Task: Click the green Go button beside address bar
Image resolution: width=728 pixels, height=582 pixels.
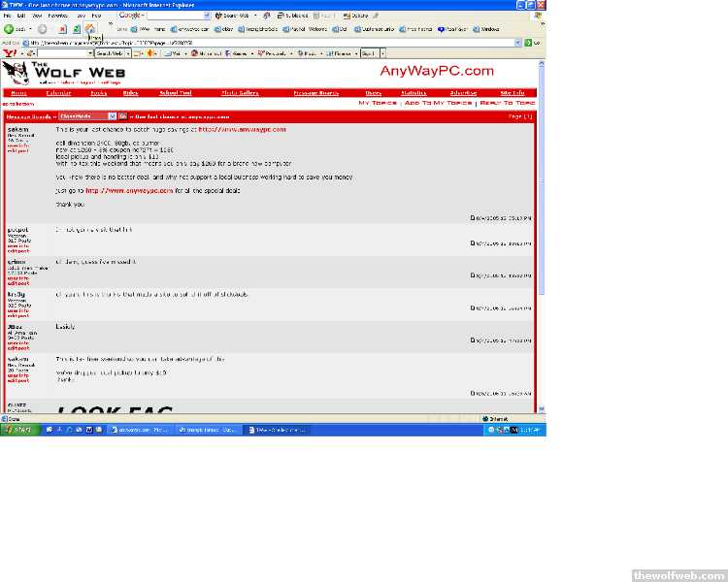Action: coord(529,43)
